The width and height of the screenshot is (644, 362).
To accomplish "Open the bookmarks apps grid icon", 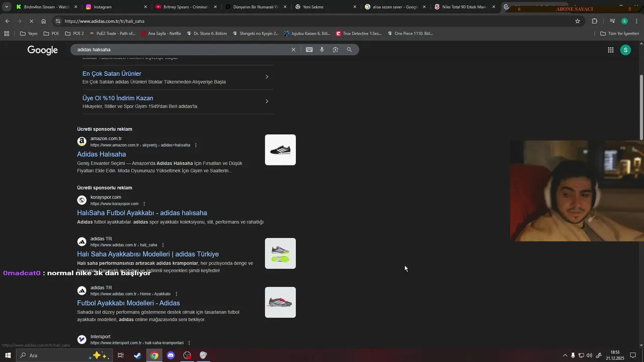I will point(7,34).
